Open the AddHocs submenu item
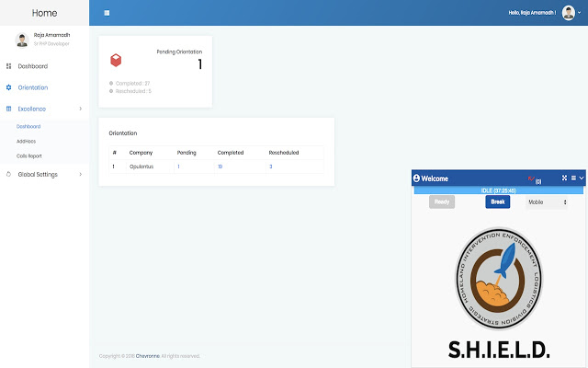The image size is (588, 368). coord(27,142)
